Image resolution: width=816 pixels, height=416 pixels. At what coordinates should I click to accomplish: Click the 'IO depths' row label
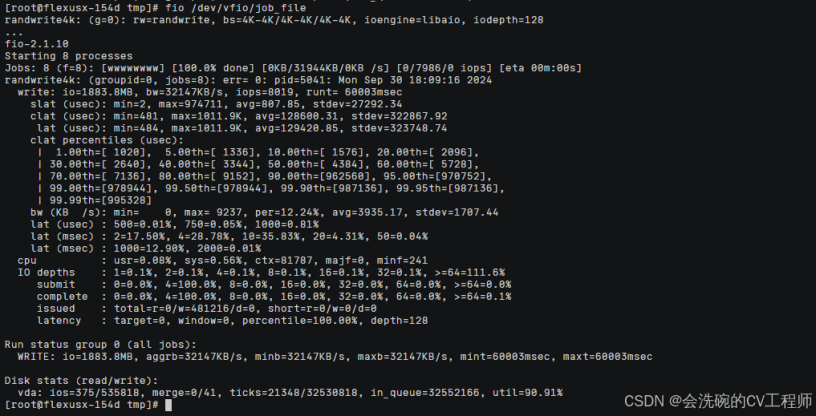coord(46,272)
